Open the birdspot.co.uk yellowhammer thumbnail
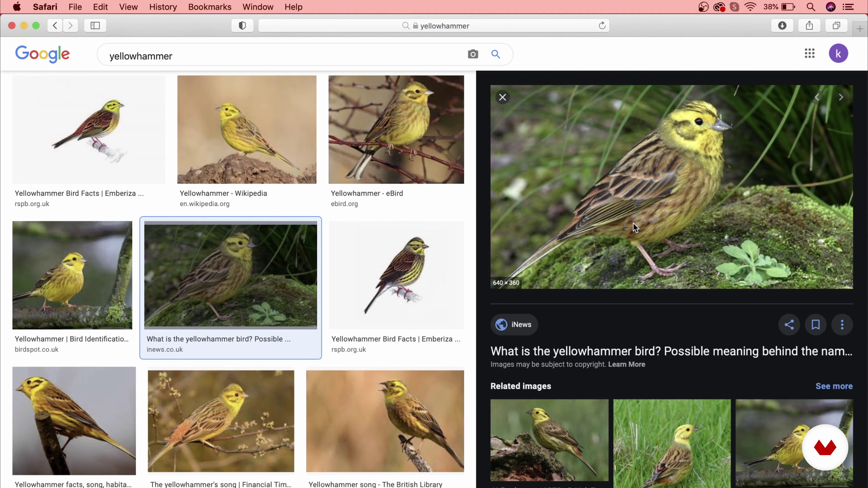Screen dimensions: 868x488 [x=72, y=275]
